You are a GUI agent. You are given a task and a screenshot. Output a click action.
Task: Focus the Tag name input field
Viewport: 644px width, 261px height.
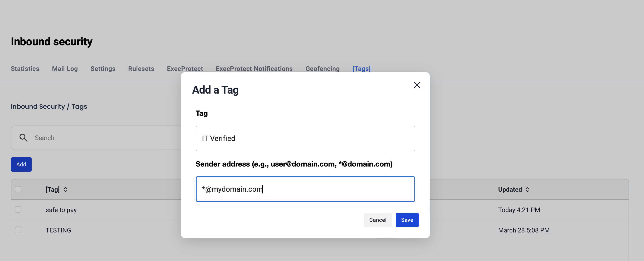[305, 138]
